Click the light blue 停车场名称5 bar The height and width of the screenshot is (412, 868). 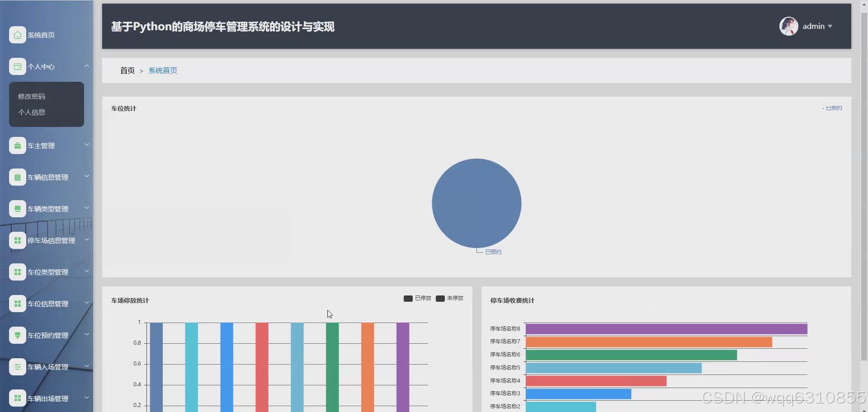(x=613, y=368)
